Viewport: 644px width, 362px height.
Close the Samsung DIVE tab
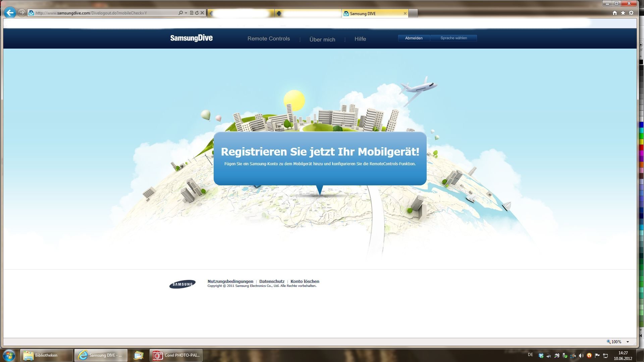pos(405,13)
